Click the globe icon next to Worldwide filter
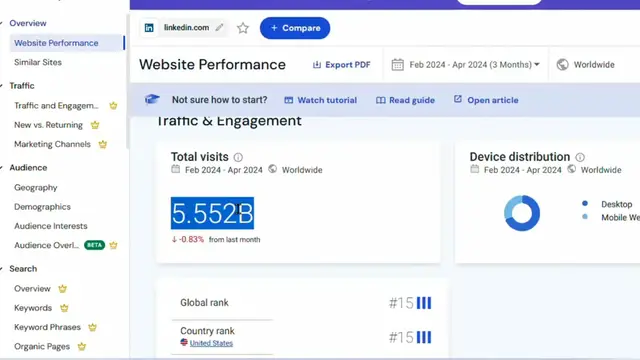The width and height of the screenshot is (640, 360). (x=562, y=64)
